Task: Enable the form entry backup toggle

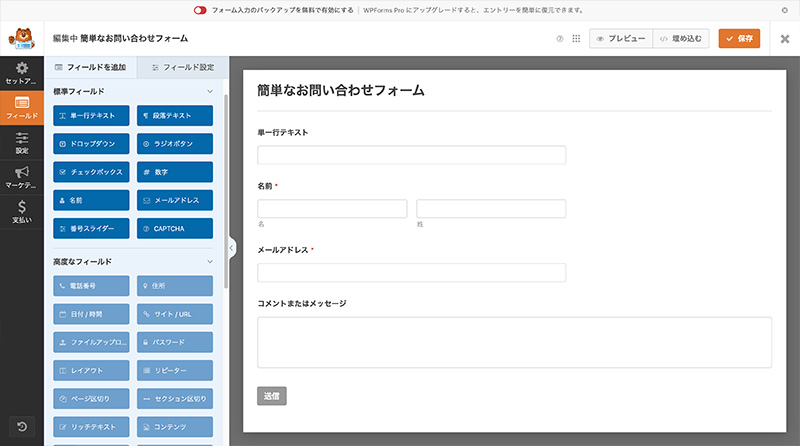Action: coord(201,10)
